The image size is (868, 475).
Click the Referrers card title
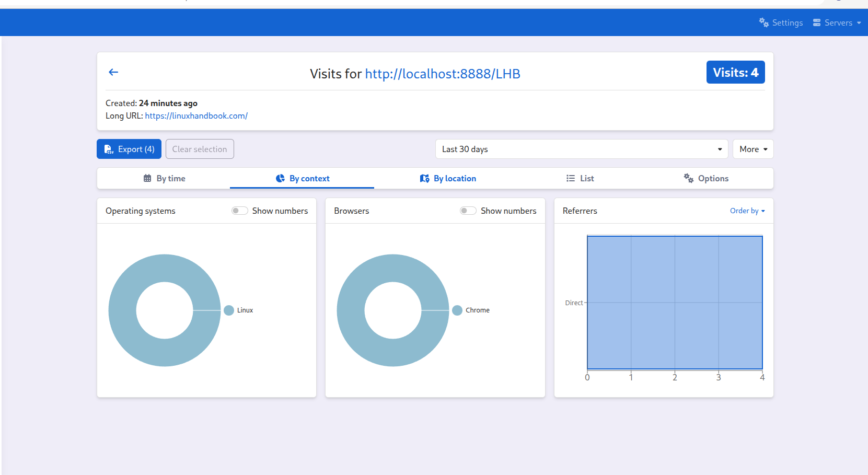(580, 211)
